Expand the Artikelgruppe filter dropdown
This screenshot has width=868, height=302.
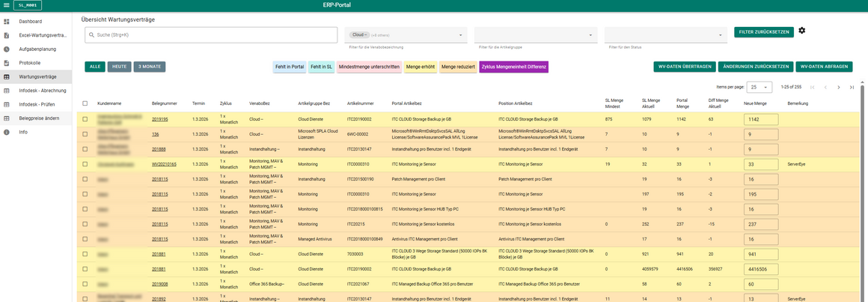535,34
